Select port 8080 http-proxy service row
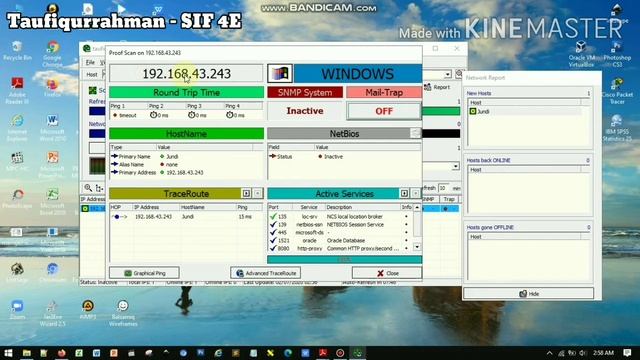Viewport: 640px width, 360px height. 340,248
